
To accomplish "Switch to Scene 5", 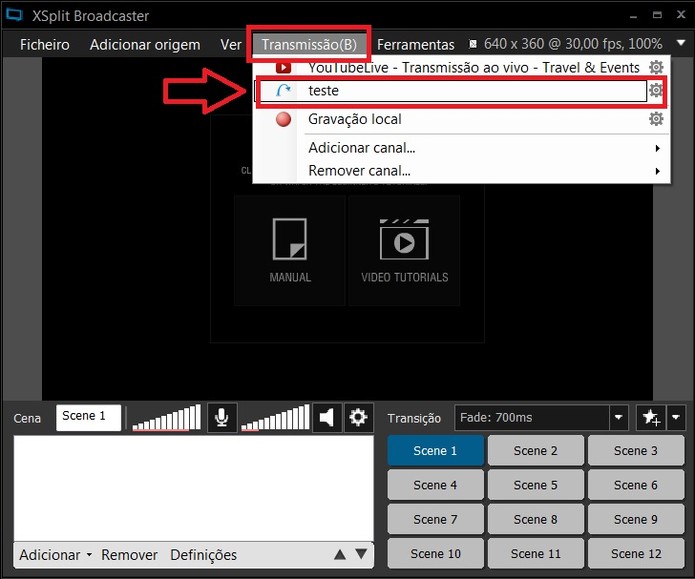I will (x=535, y=485).
